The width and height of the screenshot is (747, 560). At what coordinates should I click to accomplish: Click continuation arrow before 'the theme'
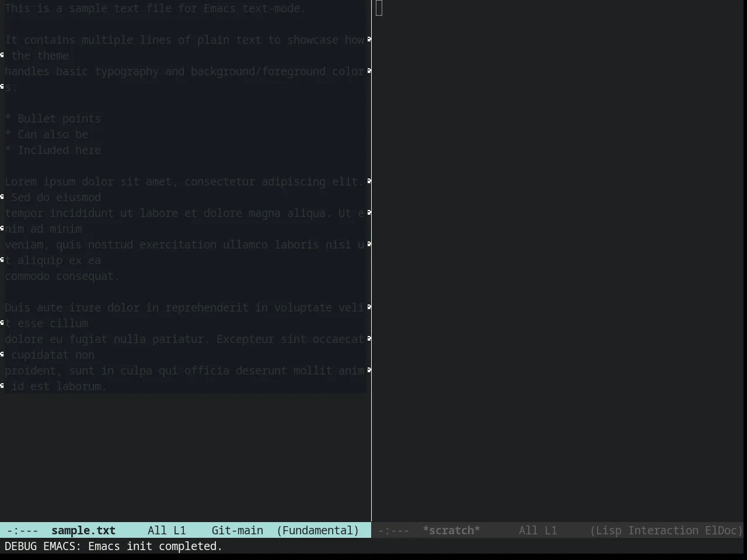click(2, 55)
